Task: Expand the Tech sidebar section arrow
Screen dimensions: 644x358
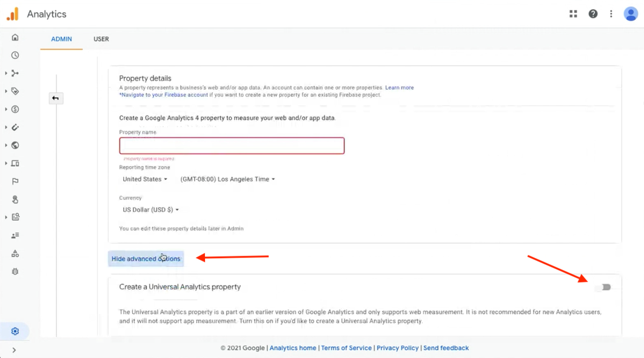Action: tap(6, 163)
